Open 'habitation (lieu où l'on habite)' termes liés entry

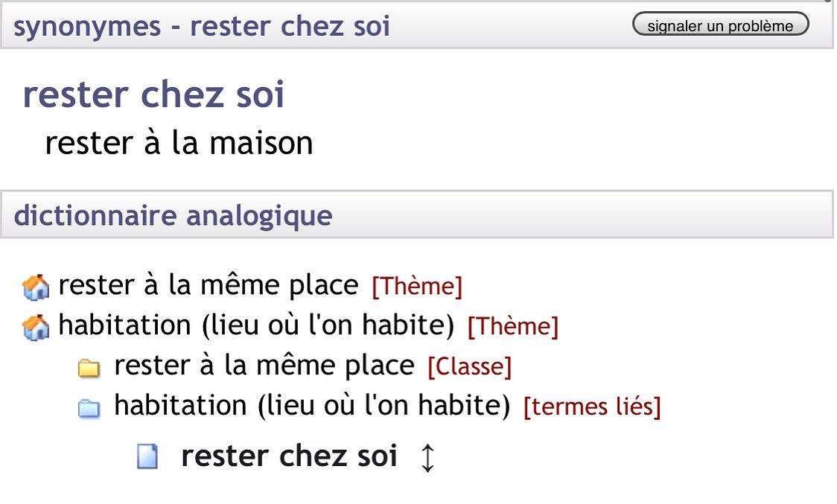(312, 406)
